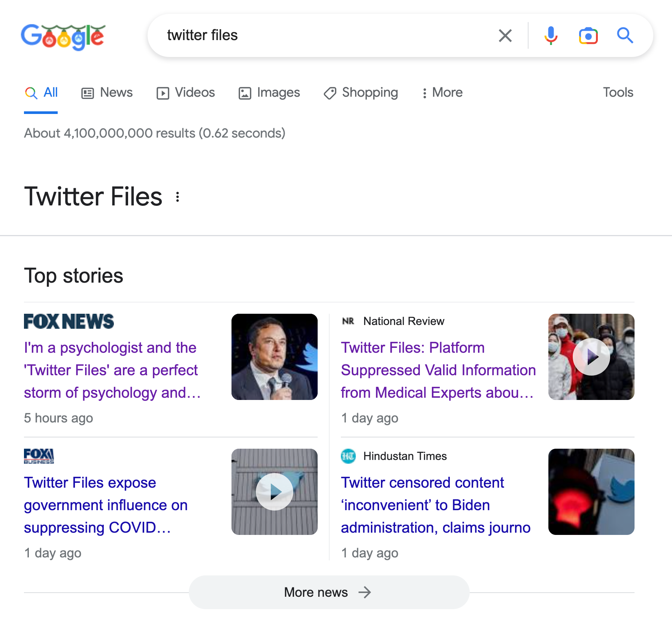Open the Shopping tab

point(361,93)
